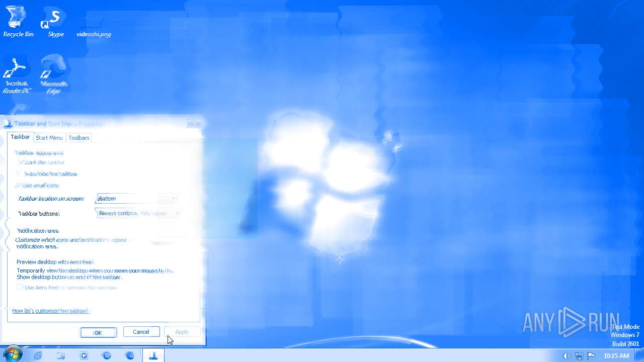Open Taskbar buttons combine dropdown
The width and height of the screenshot is (644, 362).
point(137,214)
